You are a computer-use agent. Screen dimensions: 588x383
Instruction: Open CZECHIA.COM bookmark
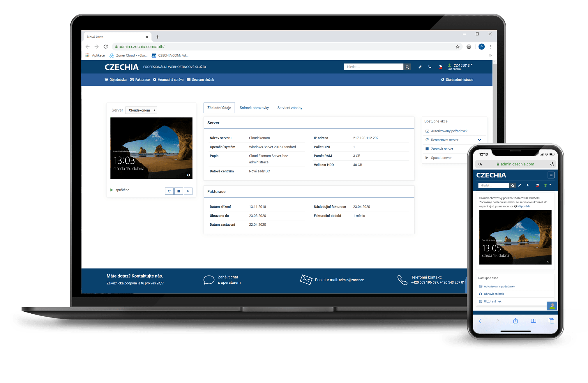coord(170,55)
